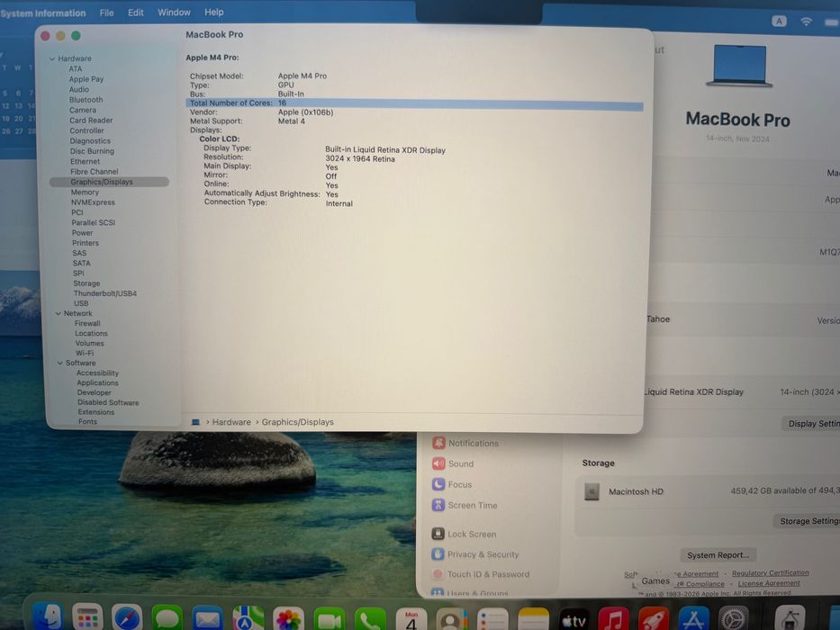Viewport: 840px width, 630px height.
Task: Select Graphics/Displays in the sidebar
Action: pos(109,182)
